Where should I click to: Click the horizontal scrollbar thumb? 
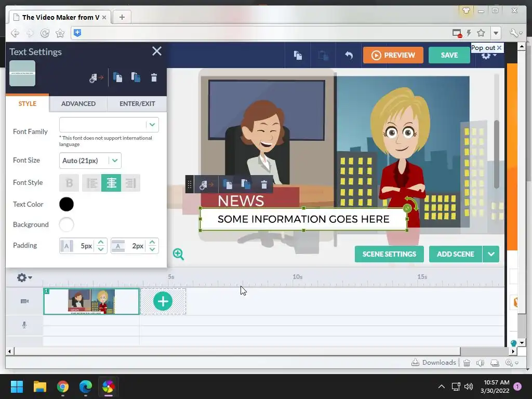tap(237, 351)
